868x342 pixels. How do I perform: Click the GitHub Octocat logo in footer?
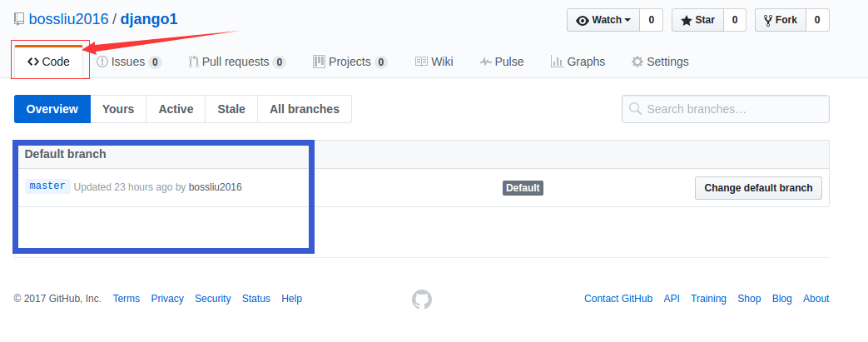pos(422,300)
